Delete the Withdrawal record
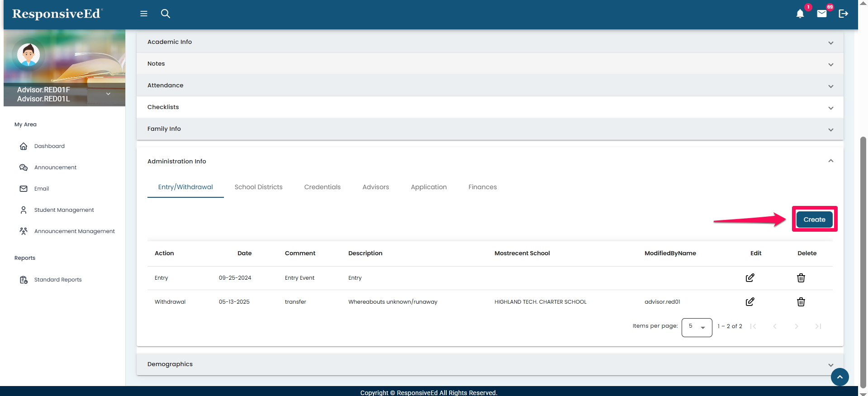The image size is (868, 396). click(x=801, y=302)
